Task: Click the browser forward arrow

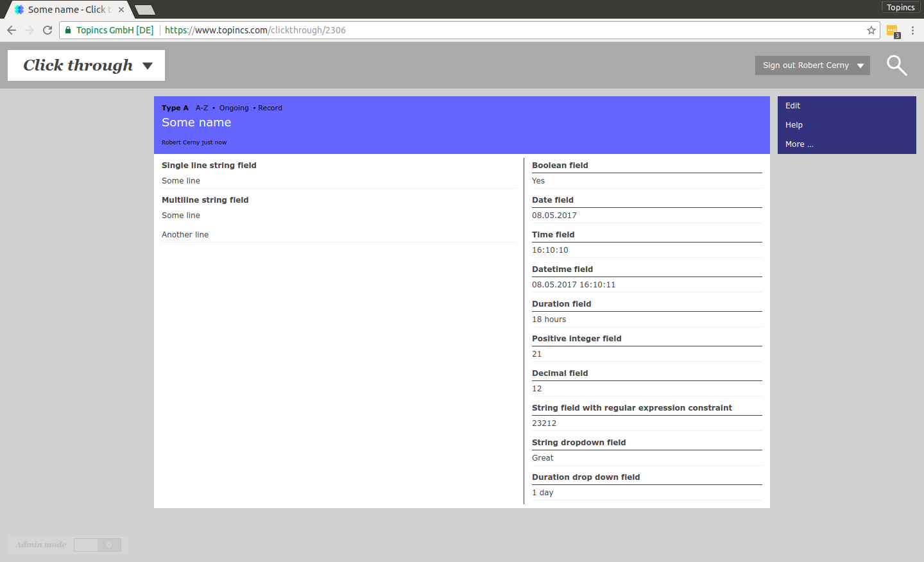Action: pyautogui.click(x=30, y=30)
